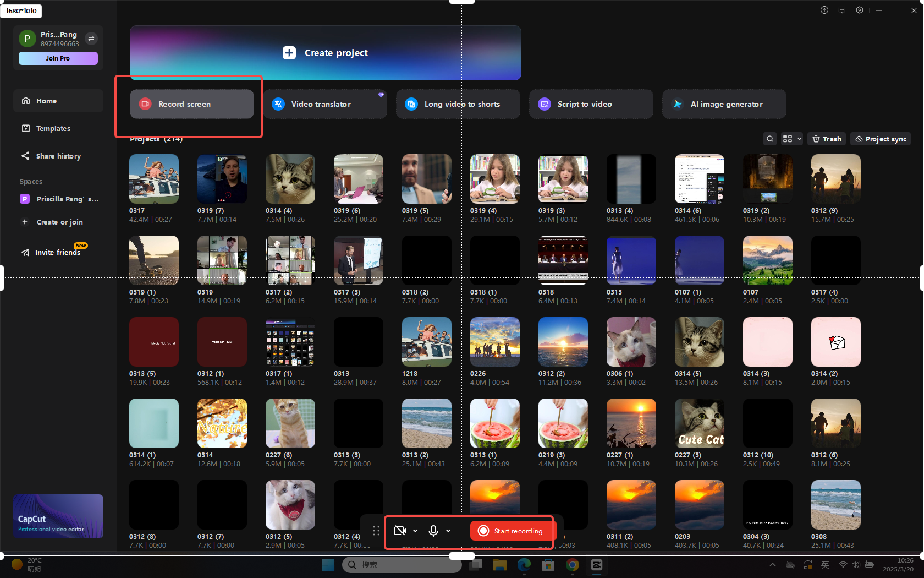Switch to the Templates section
Screen dimensions: 924x578
(53, 128)
